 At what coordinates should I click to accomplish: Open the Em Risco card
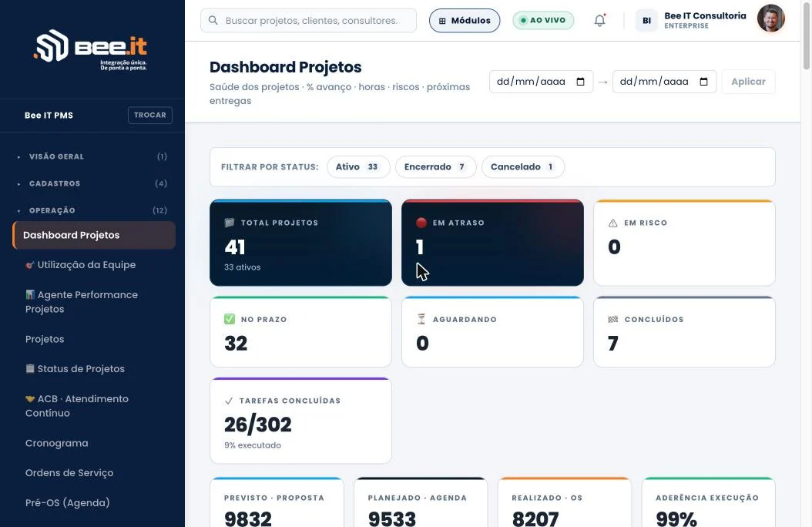(x=684, y=243)
